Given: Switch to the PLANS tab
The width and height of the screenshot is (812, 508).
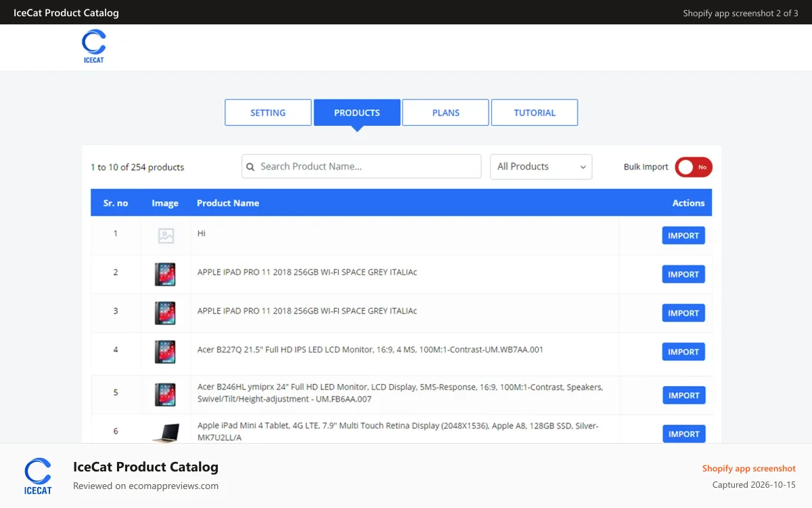Looking at the screenshot, I should 445,112.
